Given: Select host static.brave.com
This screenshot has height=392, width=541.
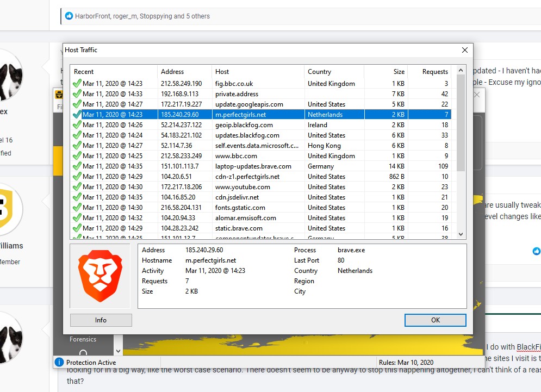Looking at the screenshot, I should (239, 228).
